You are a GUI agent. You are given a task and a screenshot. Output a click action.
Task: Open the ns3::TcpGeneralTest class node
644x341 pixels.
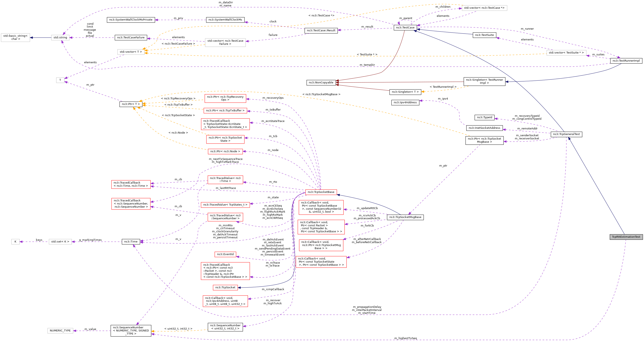pos(566,134)
